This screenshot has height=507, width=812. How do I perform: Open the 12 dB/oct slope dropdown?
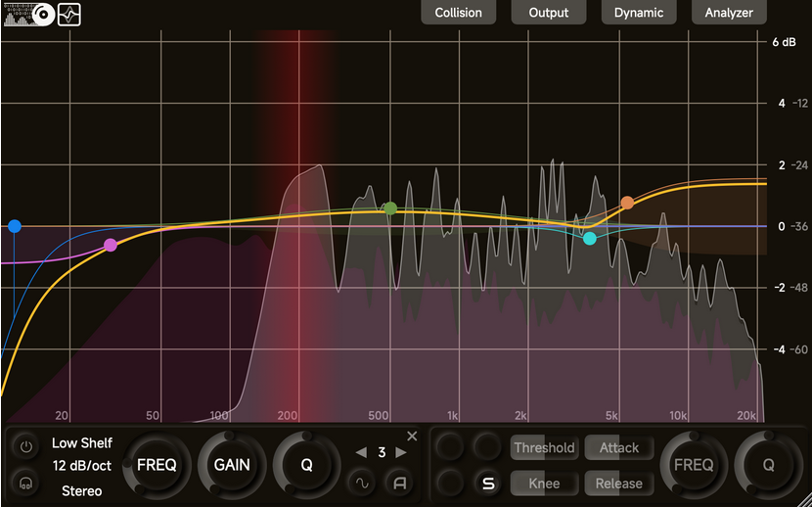click(x=82, y=466)
